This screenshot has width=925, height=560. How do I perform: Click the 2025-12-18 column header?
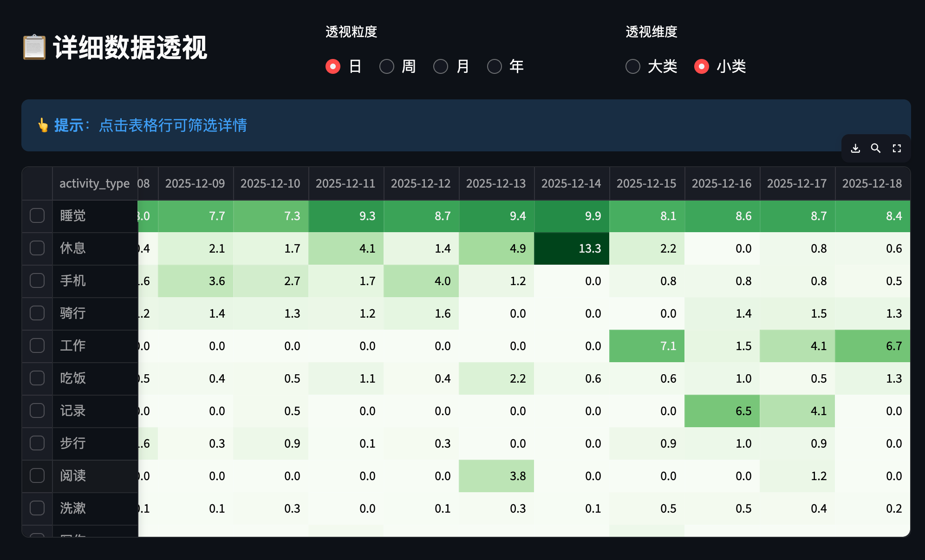(872, 183)
